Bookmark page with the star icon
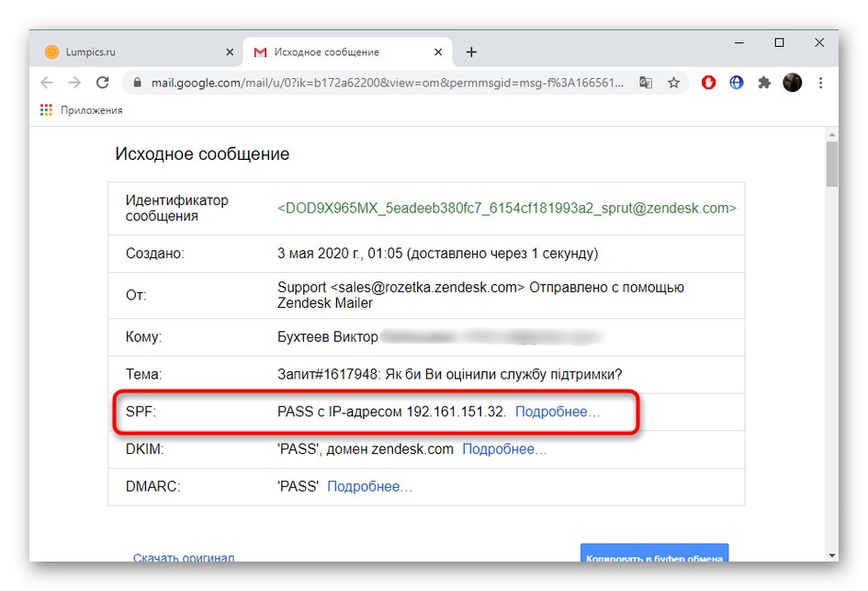The image size is (868, 591). coord(673,83)
